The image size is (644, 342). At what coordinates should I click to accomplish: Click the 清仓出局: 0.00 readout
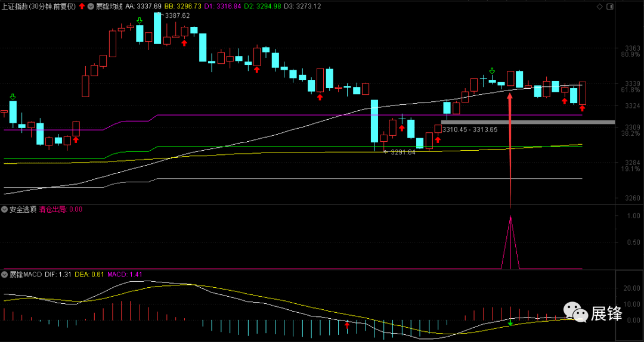(61, 209)
